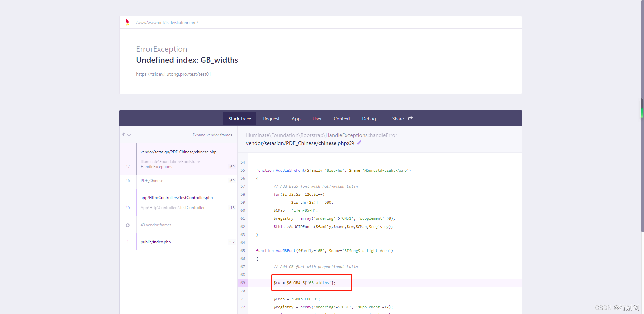
Task: Click the plus icon to expand vendor frames
Action: point(128,225)
